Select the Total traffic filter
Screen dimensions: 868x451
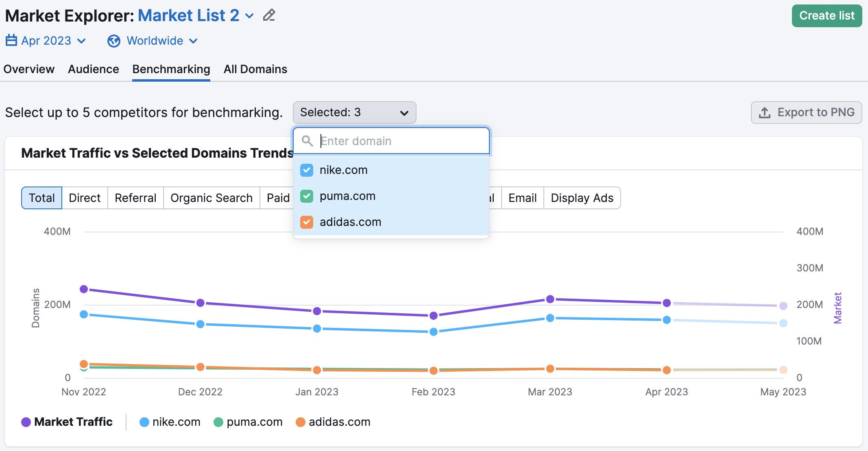(x=41, y=198)
